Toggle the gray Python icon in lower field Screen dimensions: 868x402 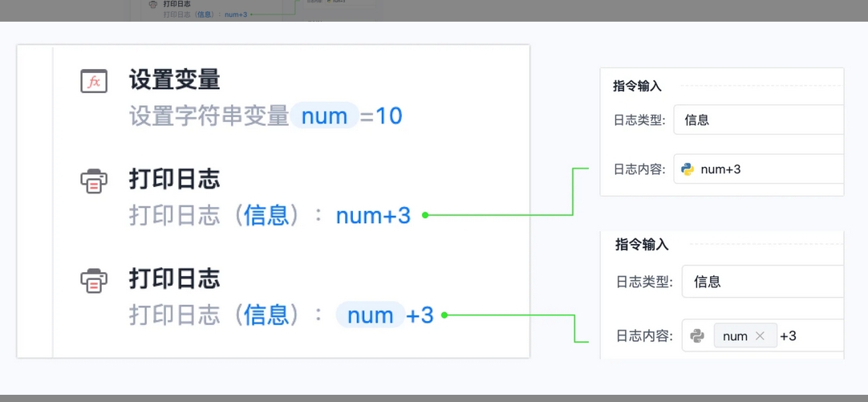click(696, 335)
